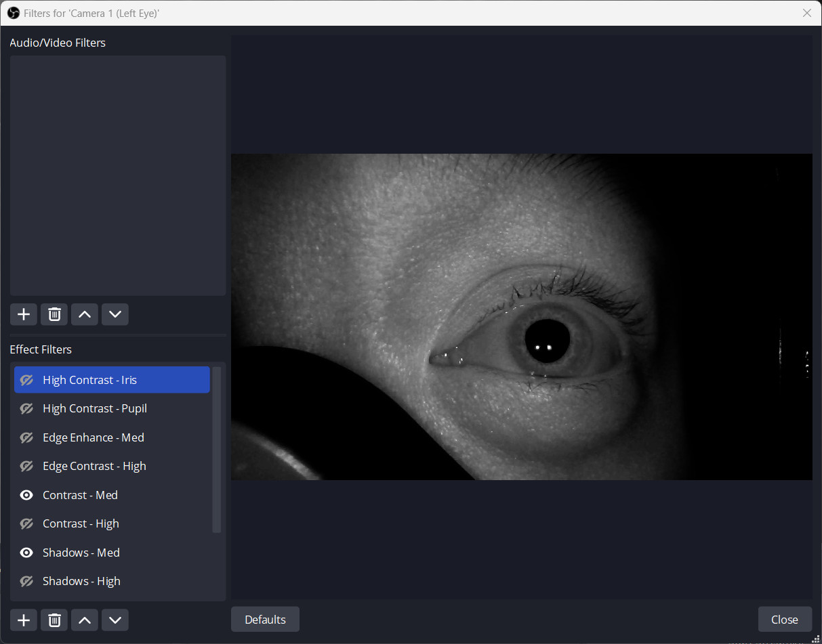Add a new audio/video filter
Screen dimensions: 822x644
point(23,314)
